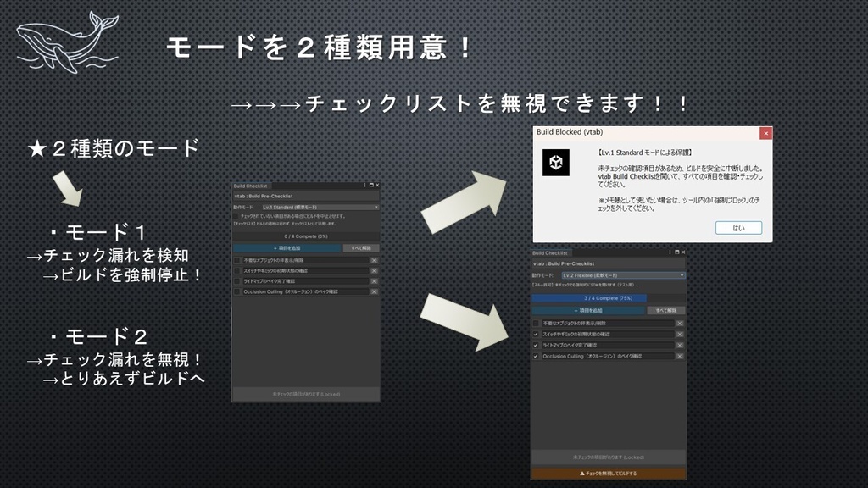This screenshot has width=868, height=488.
Task: Click the 3 / 4 Complete (75%) progress bar
Action: tap(609, 298)
